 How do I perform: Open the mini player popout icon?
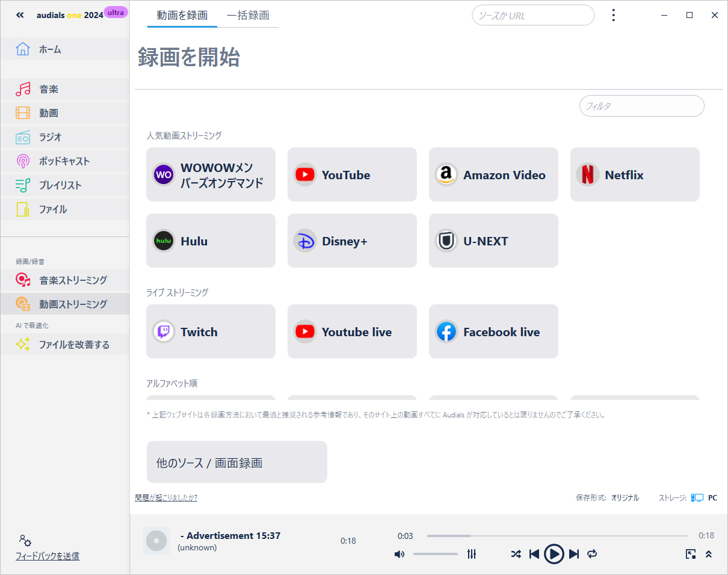tap(691, 554)
